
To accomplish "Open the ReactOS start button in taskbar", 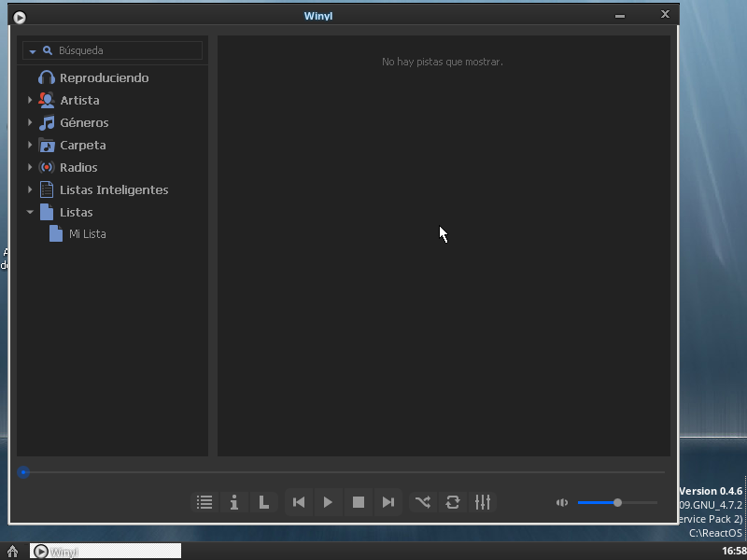I will tap(12, 552).
